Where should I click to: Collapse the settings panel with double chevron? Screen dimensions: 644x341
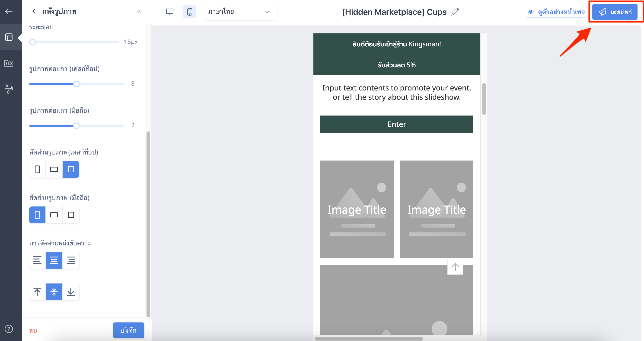click(139, 11)
